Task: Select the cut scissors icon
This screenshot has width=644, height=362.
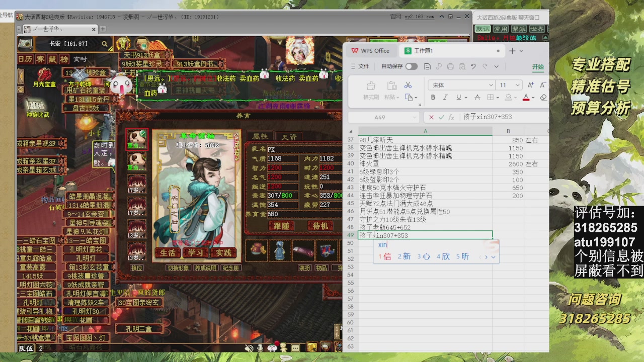Action: pos(408,85)
